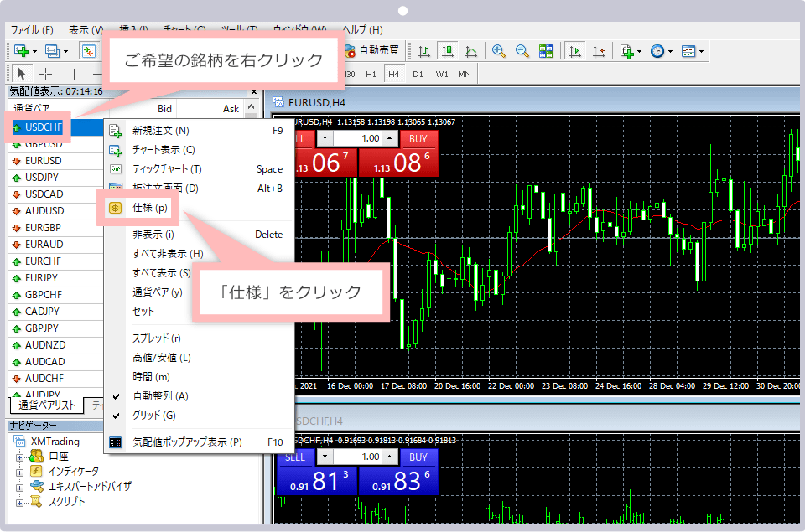Select the bar chart icon
This screenshot has height=532, width=805.
tap(424, 51)
